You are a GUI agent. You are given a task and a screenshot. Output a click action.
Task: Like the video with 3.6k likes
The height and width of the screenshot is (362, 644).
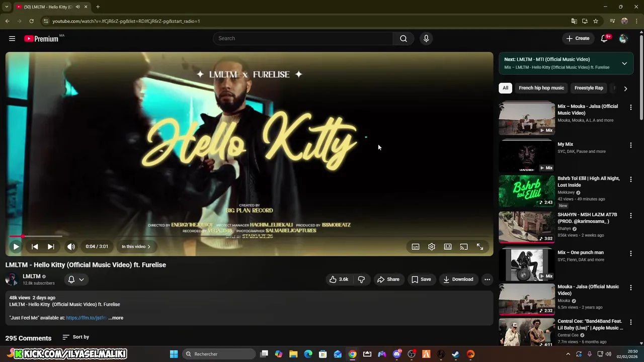coord(339,279)
